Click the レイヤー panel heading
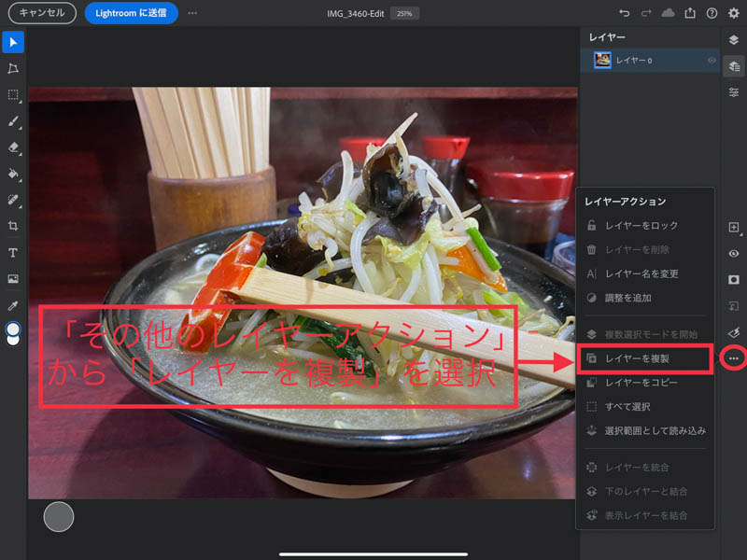 coord(607,37)
